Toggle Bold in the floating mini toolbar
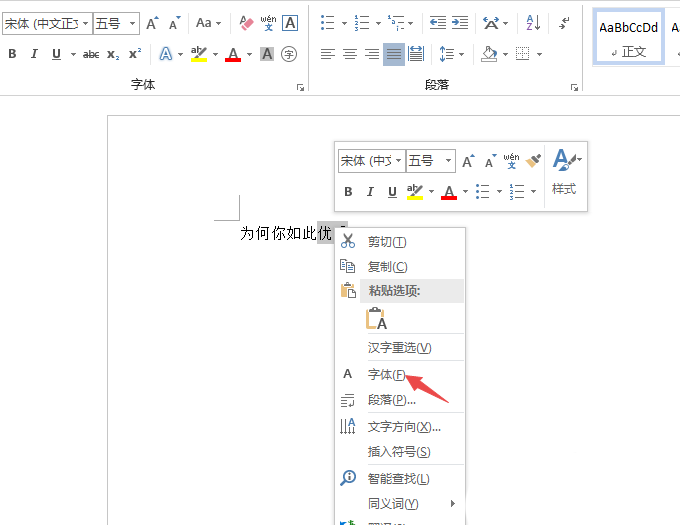Image resolution: width=680 pixels, height=525 pixels. (x=348, y=192)
